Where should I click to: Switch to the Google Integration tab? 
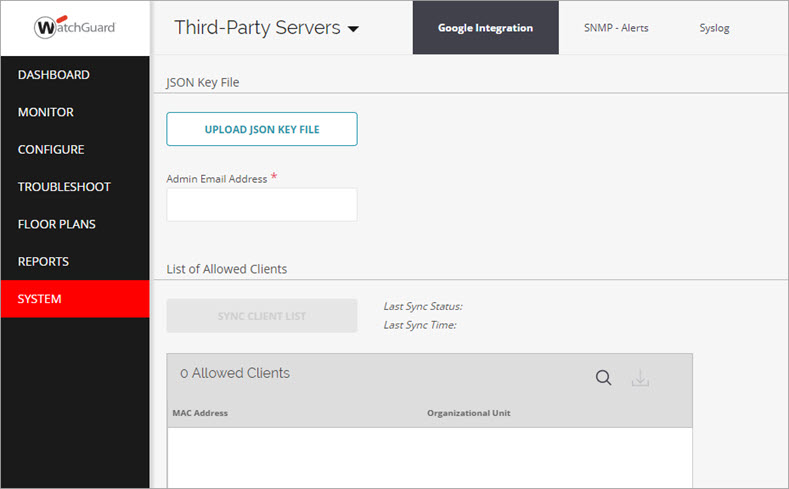coord(485,28)
